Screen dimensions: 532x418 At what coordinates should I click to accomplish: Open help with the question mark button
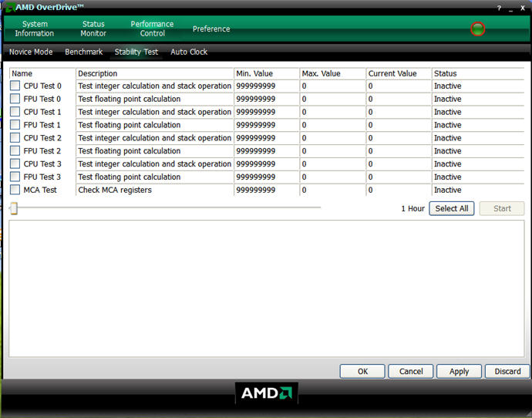click(x=499, y=8)
